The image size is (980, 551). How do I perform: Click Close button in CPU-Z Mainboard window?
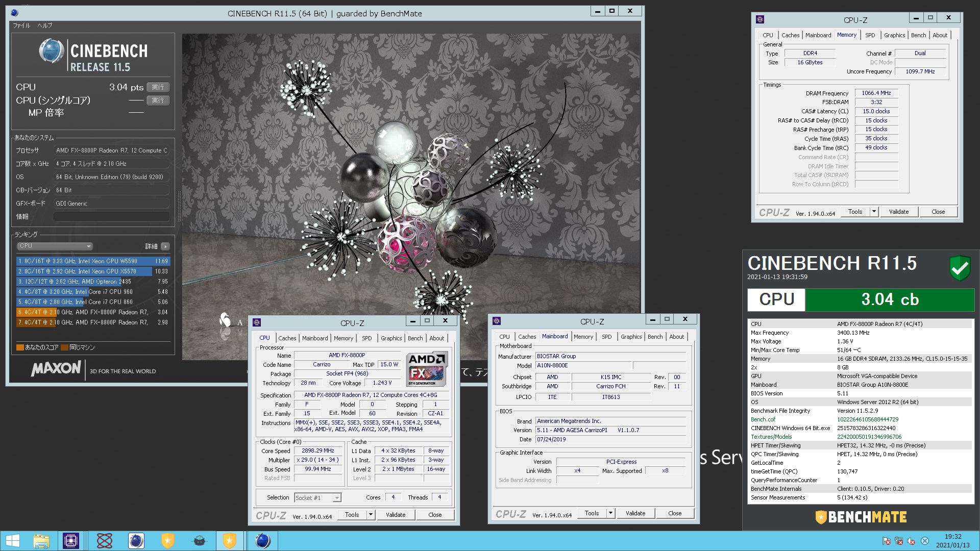coord(675,513)
